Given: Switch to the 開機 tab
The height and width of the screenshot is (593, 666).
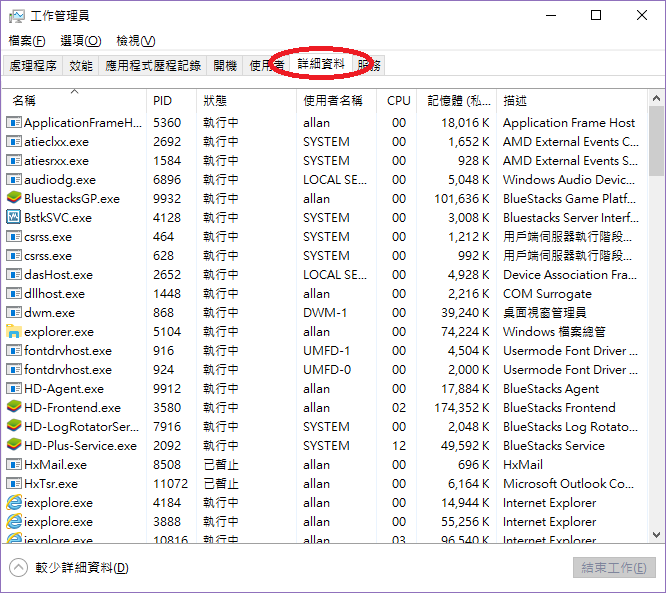Looking at the screenshot, I should tap(225, 65).
